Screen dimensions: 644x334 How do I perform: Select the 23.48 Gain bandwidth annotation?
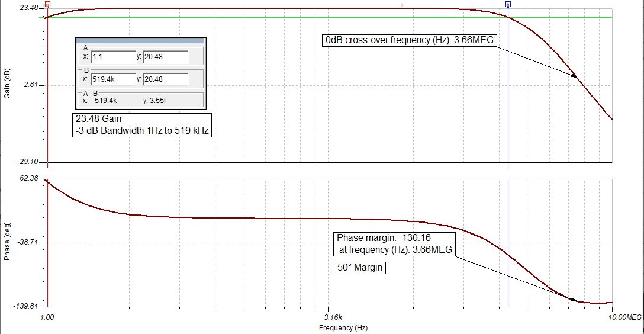tap(142, 125)
